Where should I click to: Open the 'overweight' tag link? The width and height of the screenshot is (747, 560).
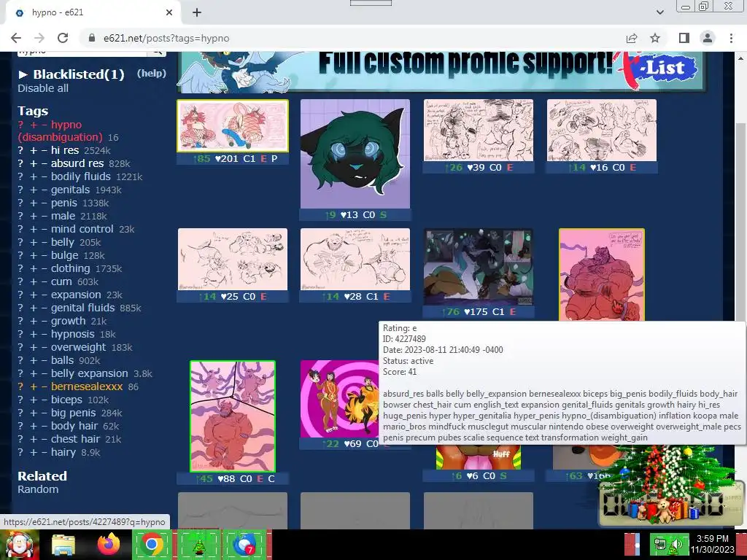coord(79,347)
